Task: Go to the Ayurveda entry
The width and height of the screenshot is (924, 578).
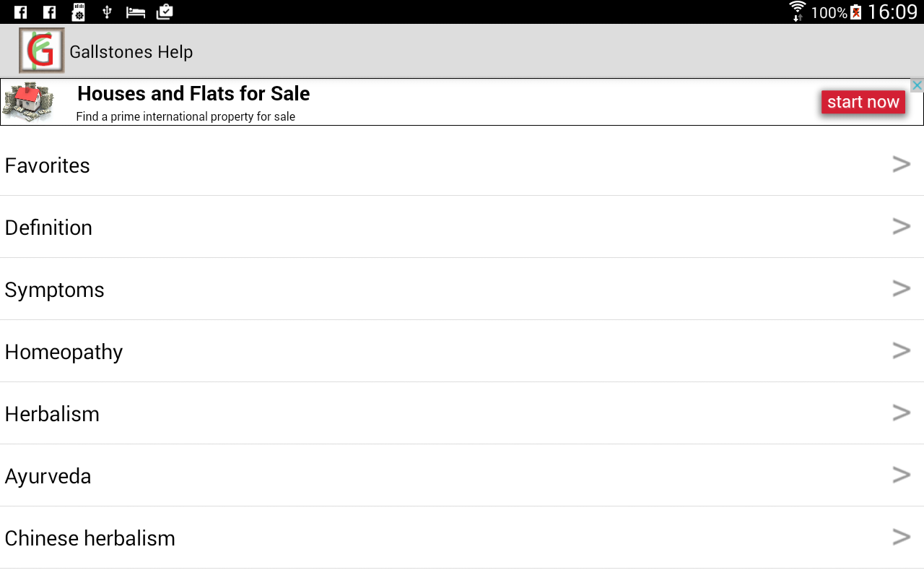Action: [x=48, y=476]
